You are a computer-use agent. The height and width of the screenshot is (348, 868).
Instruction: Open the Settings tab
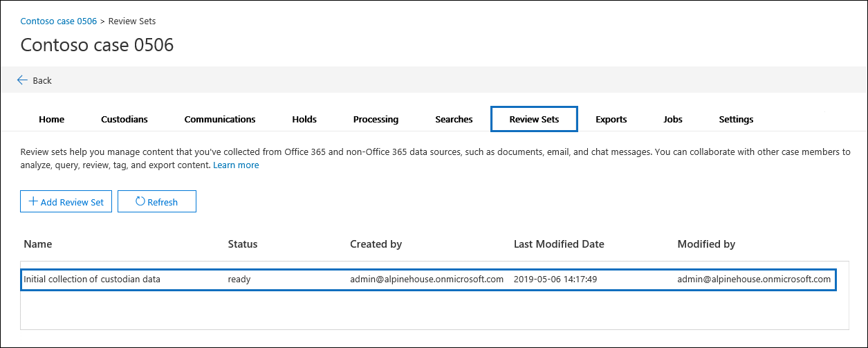click(x=736, y=119)
